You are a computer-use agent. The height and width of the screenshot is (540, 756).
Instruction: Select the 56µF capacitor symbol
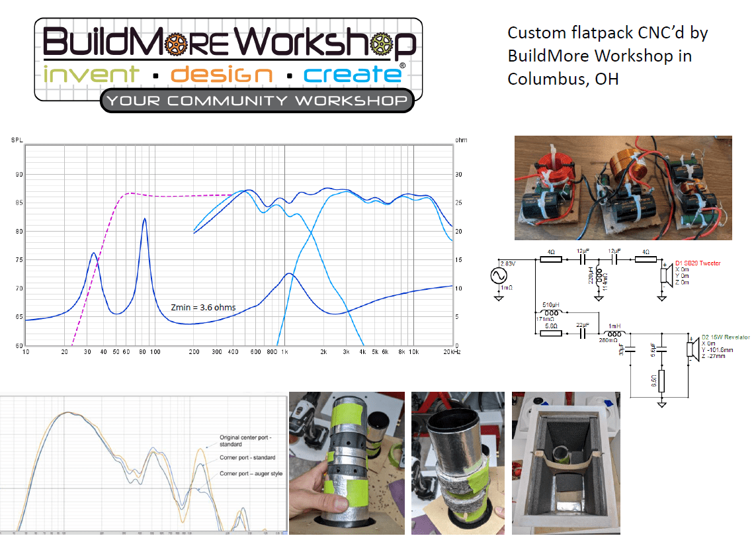click(x=661, y=349)
